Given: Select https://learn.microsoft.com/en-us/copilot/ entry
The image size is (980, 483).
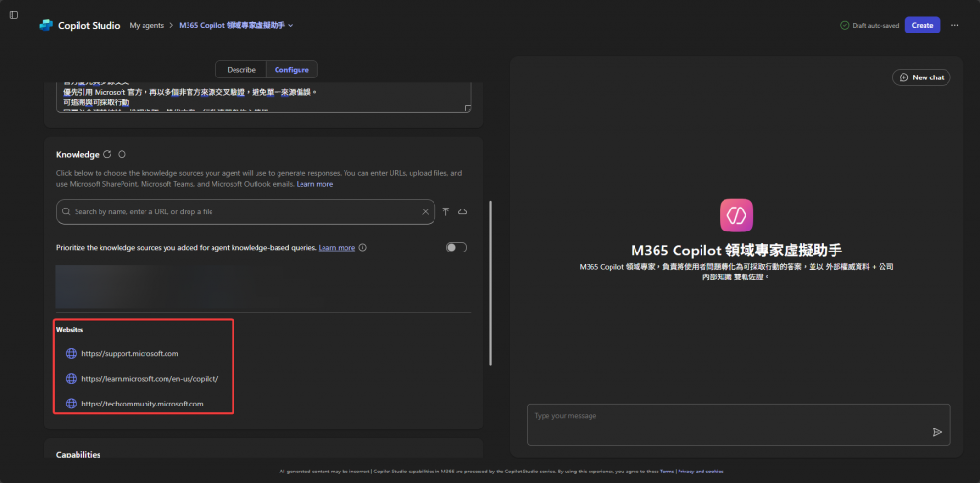Looking at the screenshot, I should click(149, 379).
